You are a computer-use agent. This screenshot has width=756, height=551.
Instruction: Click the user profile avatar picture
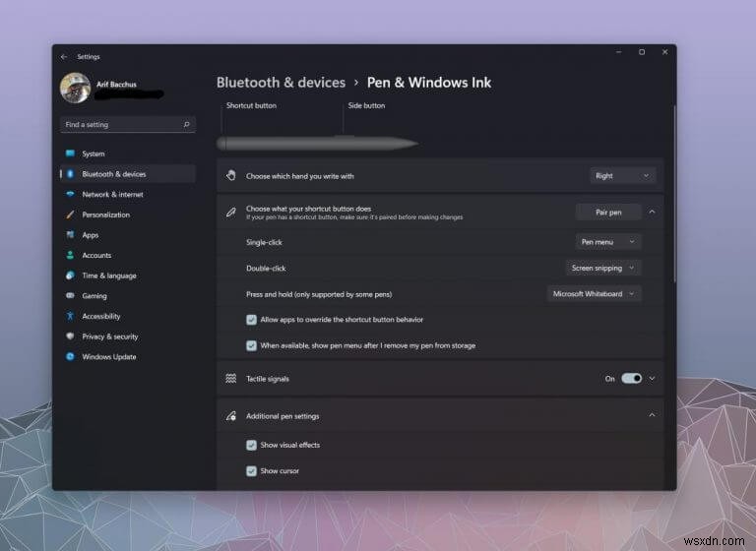pyautogui.click(x=75, y=88)
